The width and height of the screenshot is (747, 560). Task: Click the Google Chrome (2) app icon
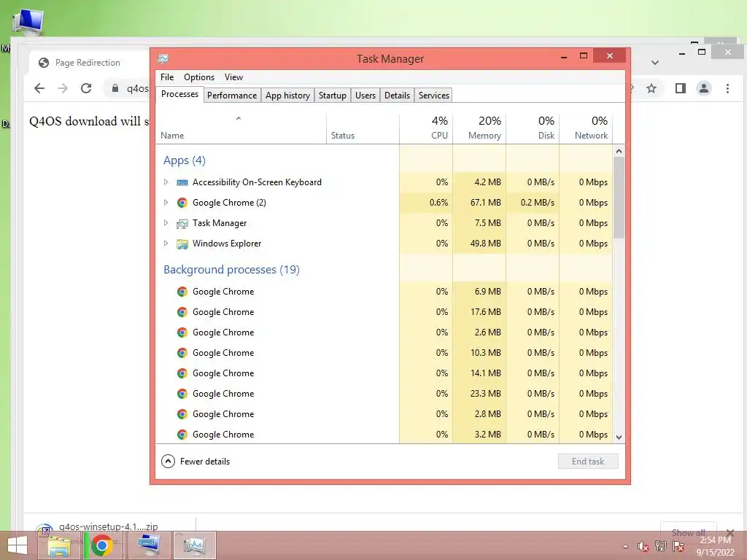point(182,203)
